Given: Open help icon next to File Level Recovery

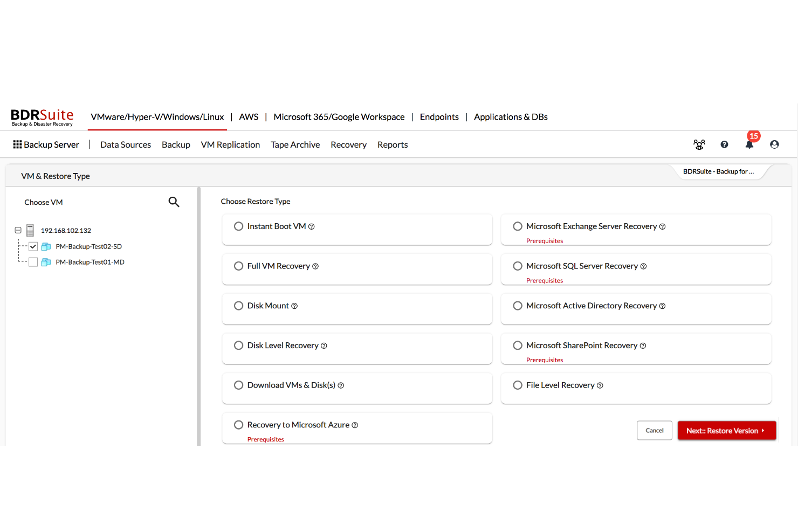Looking at the screenshot, I should click(600, 385).
